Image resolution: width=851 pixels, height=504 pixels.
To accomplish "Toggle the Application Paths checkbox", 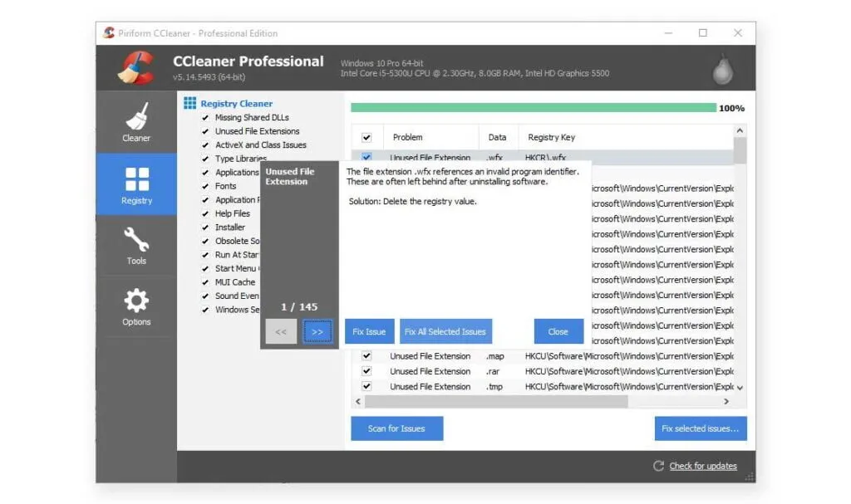I will 205,200.
